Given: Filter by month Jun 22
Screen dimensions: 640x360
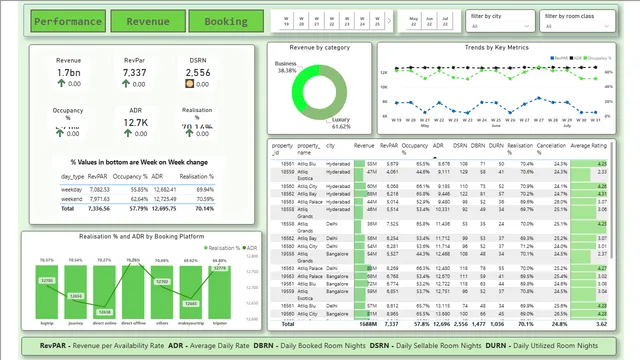Looking at the screenshot, I should 429,21.
